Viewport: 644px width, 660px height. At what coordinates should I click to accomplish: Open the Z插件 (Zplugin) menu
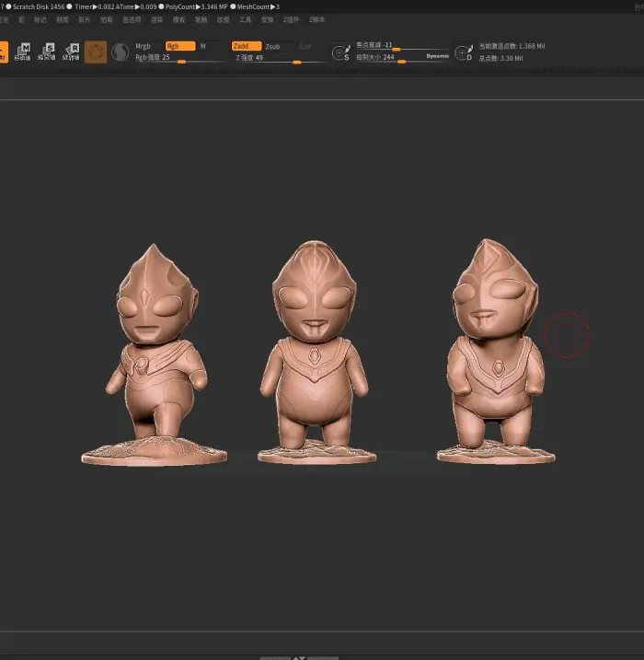[x=291, y=19]
